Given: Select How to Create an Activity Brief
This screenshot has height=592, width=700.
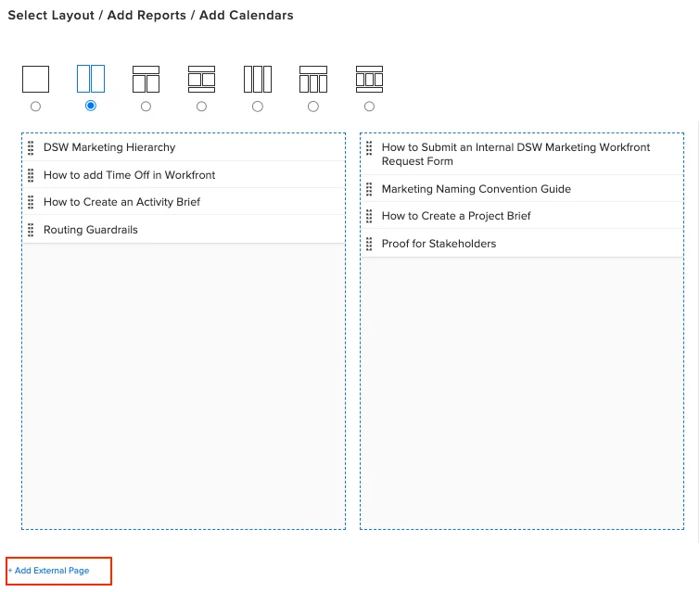Looking at the screenshot, I should tap(184, 202).
